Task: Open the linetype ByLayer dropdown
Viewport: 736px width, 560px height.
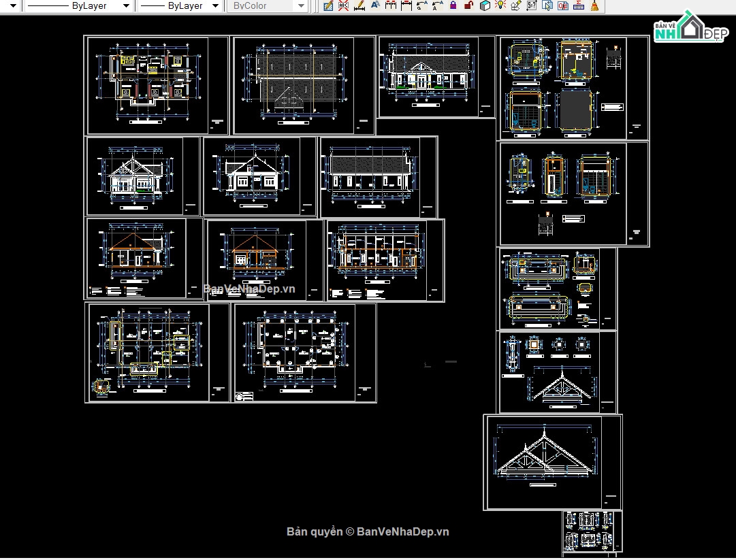Action: [x=125, y=5]
